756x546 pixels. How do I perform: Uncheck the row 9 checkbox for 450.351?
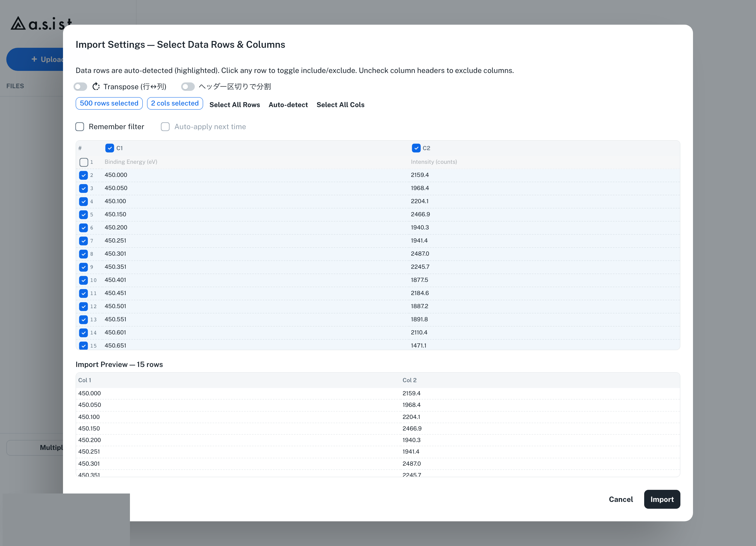[x=83, y=267]
